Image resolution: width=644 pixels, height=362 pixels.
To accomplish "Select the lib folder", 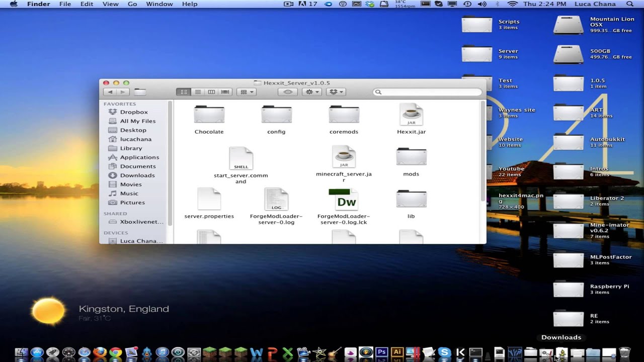I will (x=411, y=204).
